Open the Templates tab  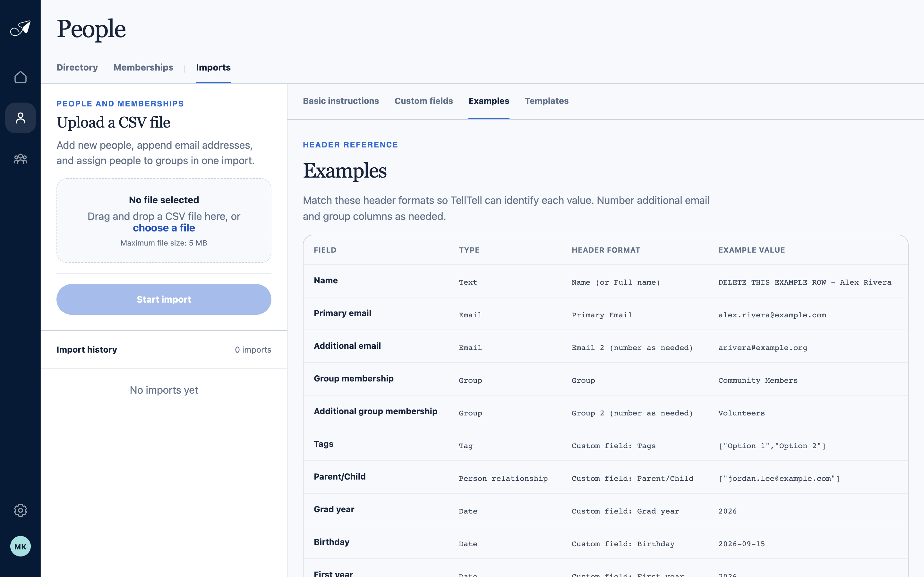(x=546, y=101)
